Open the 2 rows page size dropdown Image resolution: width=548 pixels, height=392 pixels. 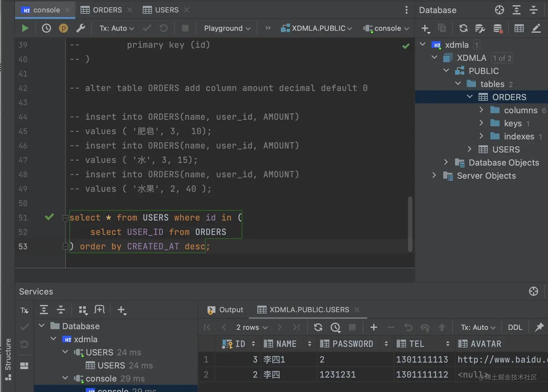[252, 328]
